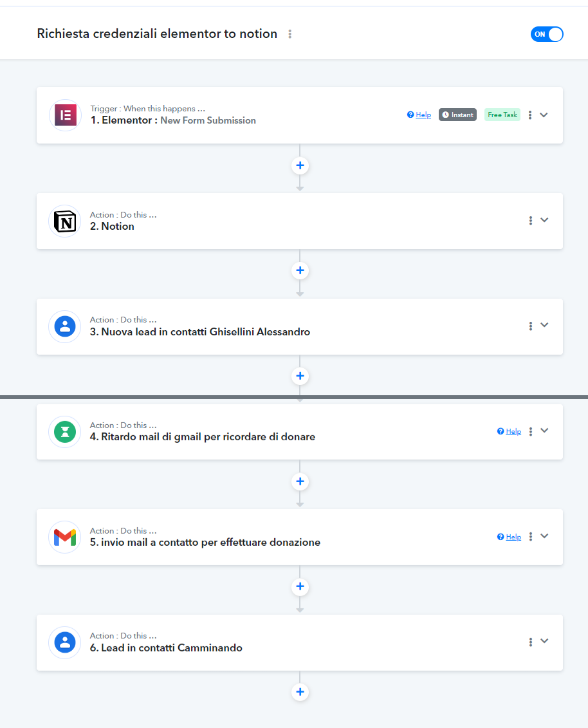Screen dimensions: 588x728
Task: Add a step after Elementor trigger with plus
Action: [300, 165]
